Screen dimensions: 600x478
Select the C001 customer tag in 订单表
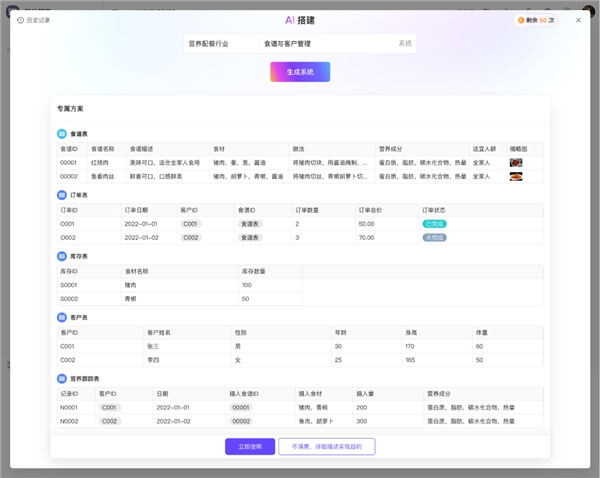coord(190,224)
